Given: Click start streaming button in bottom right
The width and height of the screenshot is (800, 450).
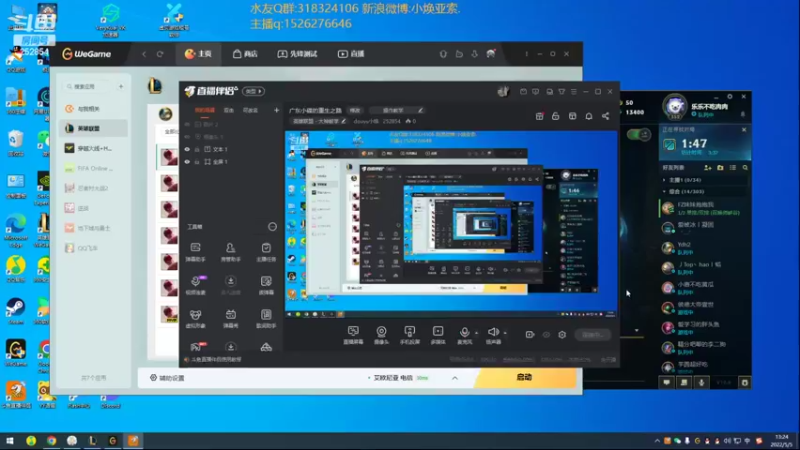Looking at the screenshot, I should tap(592, 335).
